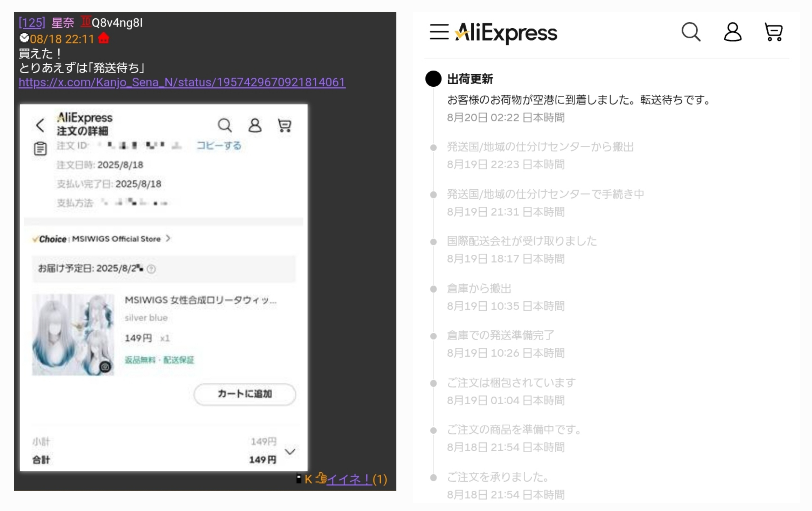Click the コピーする link for order ID

click(219, 146)
